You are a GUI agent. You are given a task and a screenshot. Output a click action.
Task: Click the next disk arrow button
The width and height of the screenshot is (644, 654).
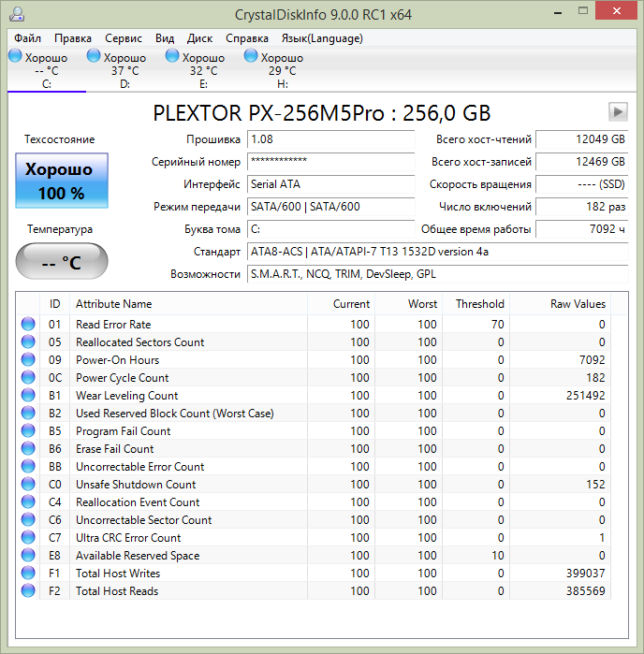pyautogui.click(x=618, y=111)
